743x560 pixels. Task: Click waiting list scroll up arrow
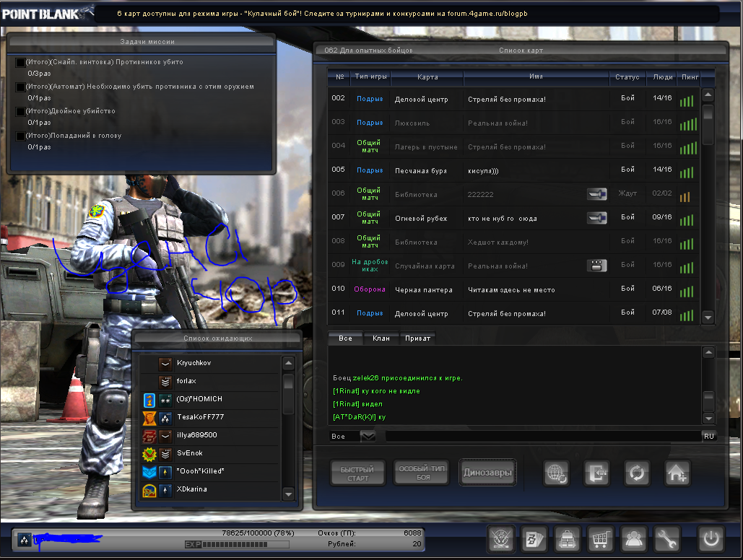coord(288,364)
